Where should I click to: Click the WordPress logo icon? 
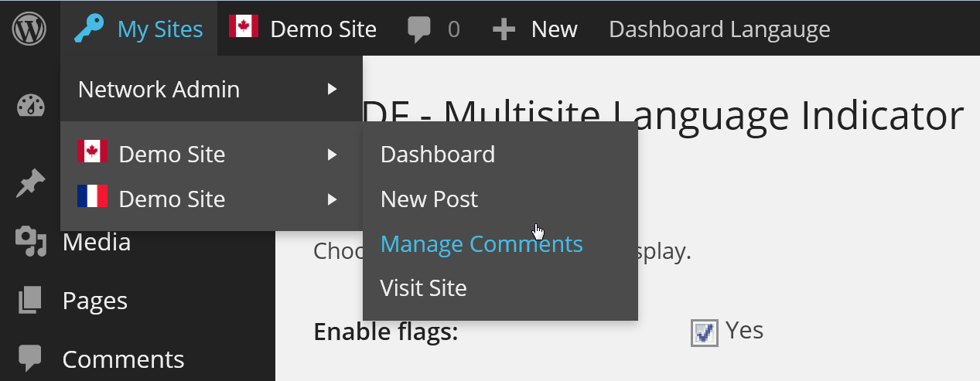coord(29,29)
